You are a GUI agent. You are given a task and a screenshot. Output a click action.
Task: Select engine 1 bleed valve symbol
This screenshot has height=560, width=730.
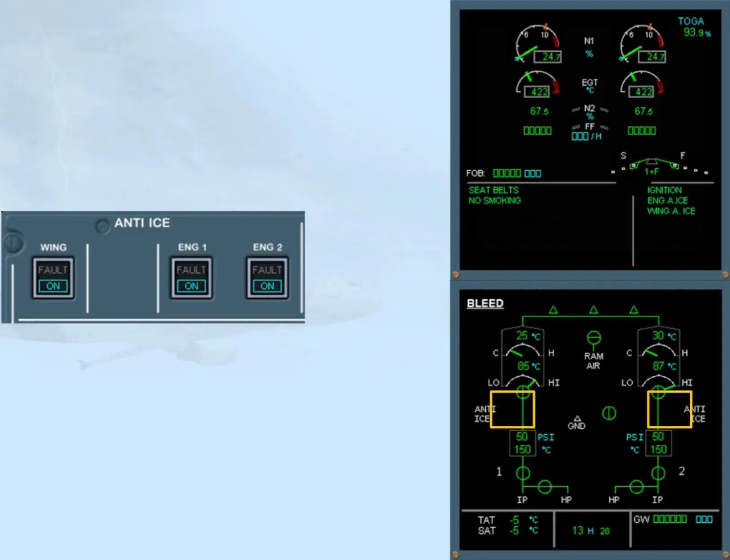[523, 473]
